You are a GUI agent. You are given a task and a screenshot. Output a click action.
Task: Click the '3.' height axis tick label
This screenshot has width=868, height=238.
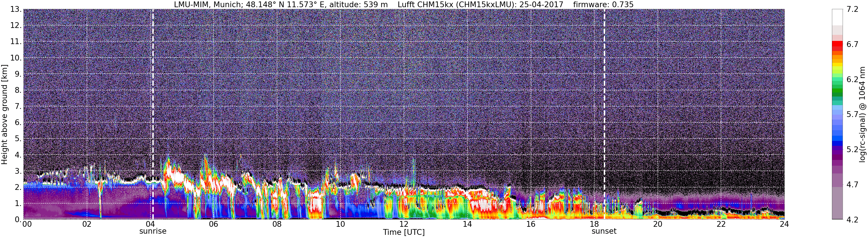pos(18,171)
